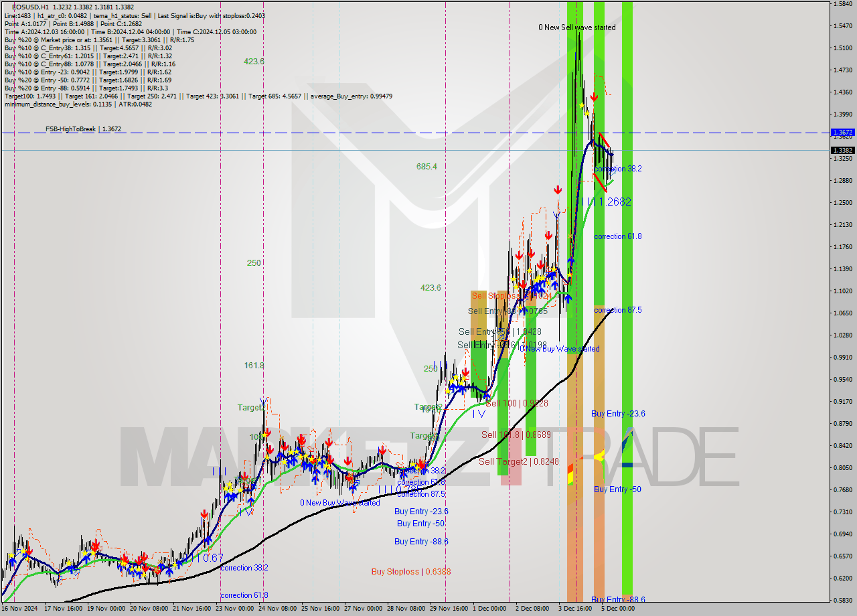Click the '1.2682' wave point label
857x616 pixels.
(x=615, y=202)
